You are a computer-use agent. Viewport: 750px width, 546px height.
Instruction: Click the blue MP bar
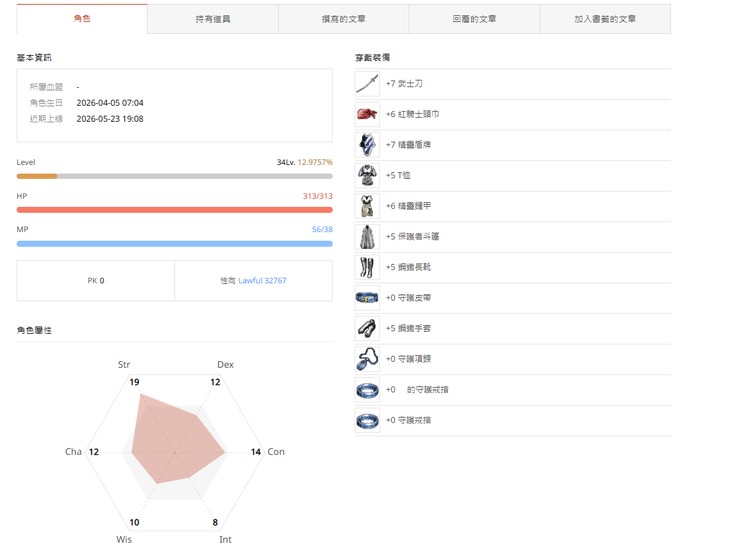point(175,244)
